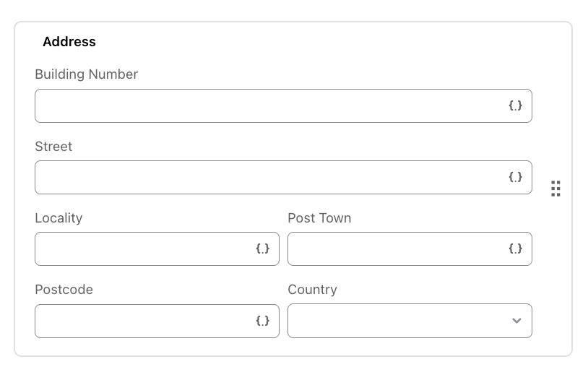Screen dimensions: 588x380
Task: Click the Postcode text input
Action: coord(157,321)
